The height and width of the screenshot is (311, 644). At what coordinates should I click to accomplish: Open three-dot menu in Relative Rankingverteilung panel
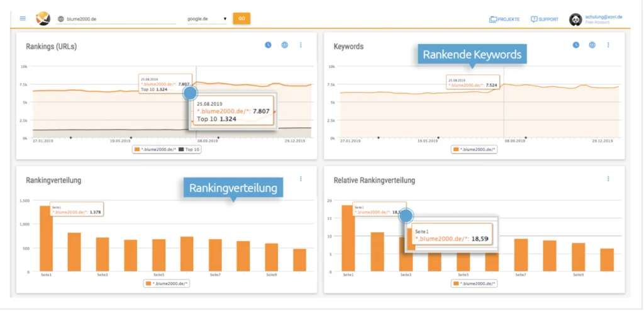pyautogui.click(x=608, y=179)
